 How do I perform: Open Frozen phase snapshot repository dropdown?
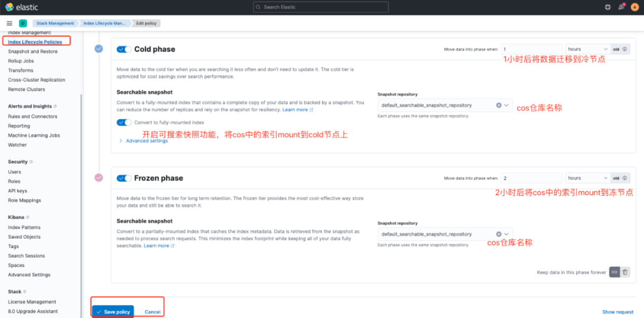507,234
